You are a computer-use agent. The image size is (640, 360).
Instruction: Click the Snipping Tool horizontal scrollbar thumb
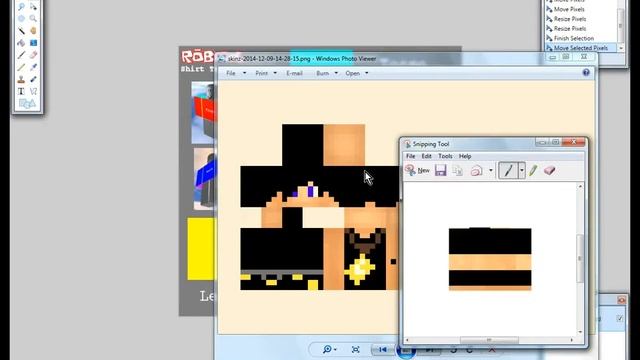(x=489, y=340)
